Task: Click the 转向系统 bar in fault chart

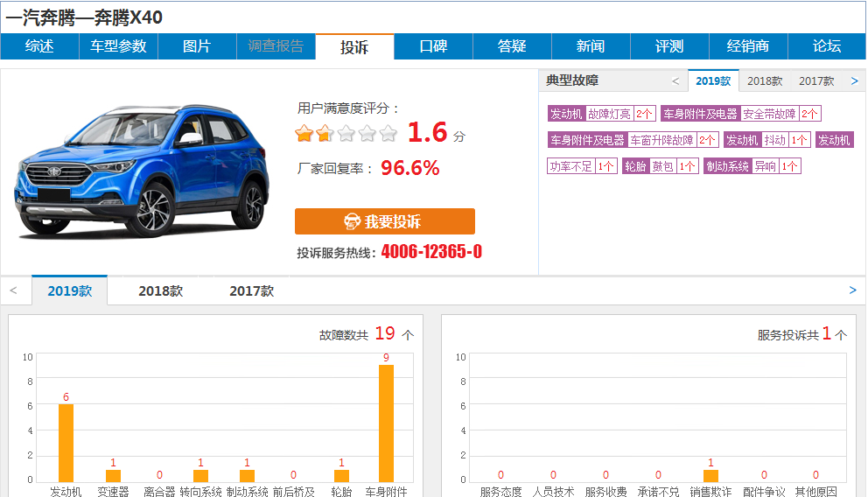Action: (x=201, y=475)
